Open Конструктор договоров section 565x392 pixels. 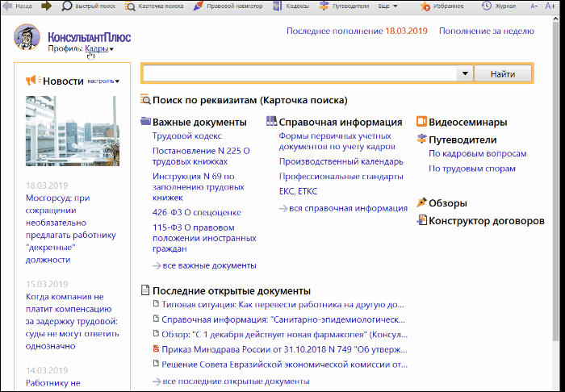pos(487,221)
